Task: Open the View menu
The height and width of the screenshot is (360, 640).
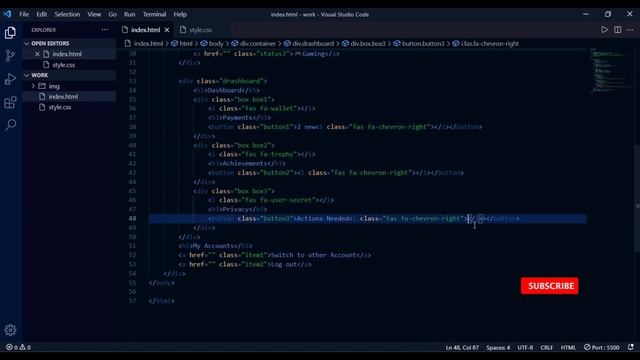Action: (x=94, y=14)
